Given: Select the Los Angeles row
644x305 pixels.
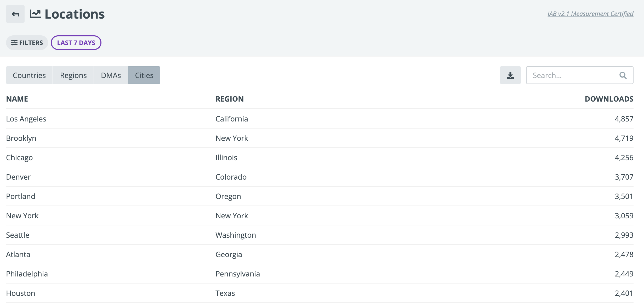Looking at the screenshot, I should [320, 119].
